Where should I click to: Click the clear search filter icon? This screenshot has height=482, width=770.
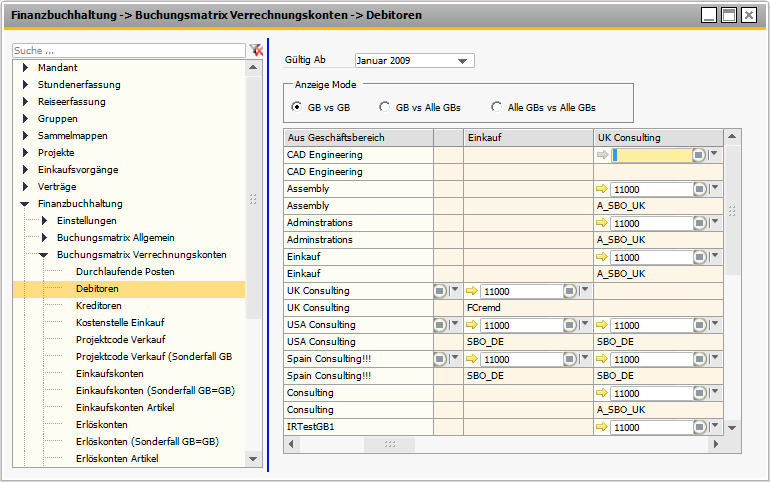(256, 50)
